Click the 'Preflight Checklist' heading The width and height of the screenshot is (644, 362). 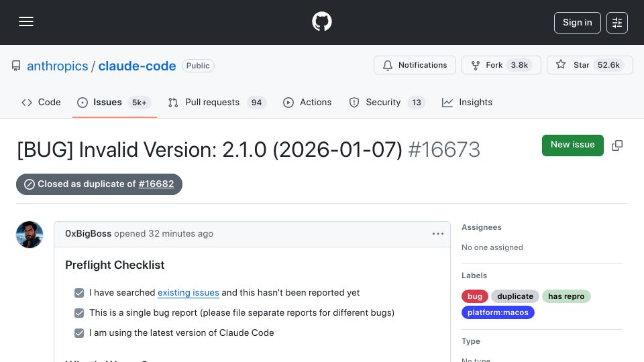point(115,265)
